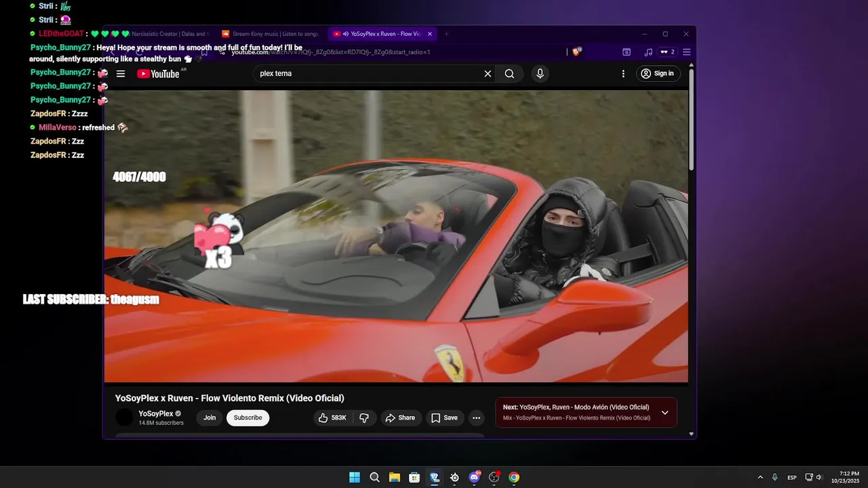868x488 pixels.
Task: Open the media playlist music note icon
Action: pos(648,52)
